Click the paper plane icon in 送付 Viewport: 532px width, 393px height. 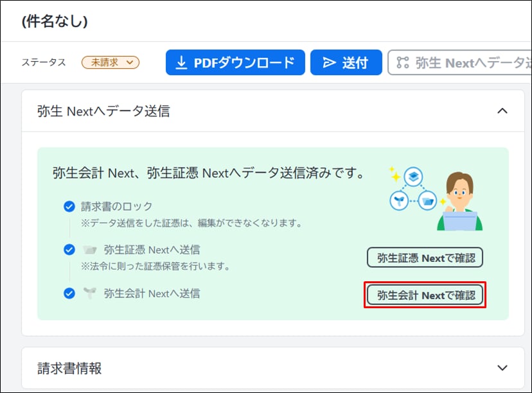(x=329, y=62)
